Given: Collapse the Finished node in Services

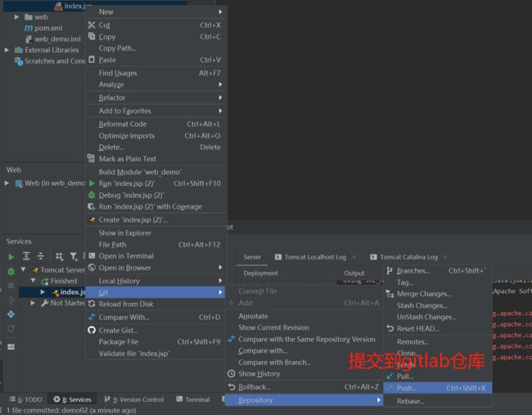Looking at the screenshot, I should [x=33, y=280].
